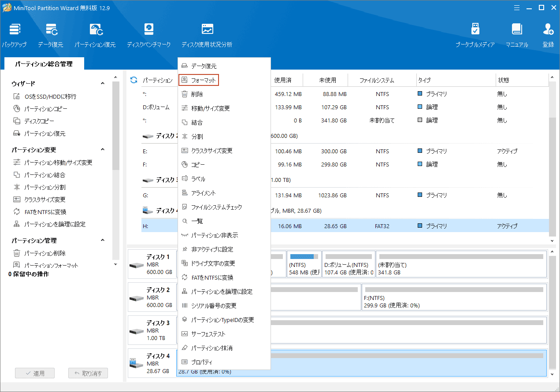Viewport: 560px width, 392px height.
Task: Select the H: partition row
Action: (345, 226)
